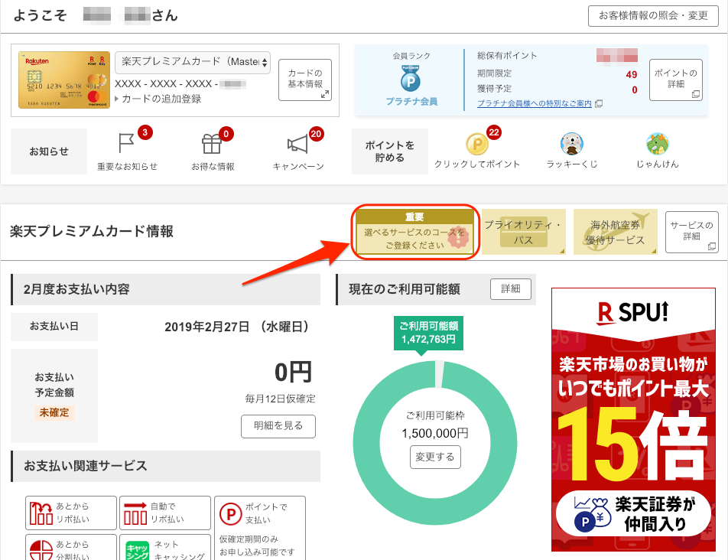Open ポイントの詳細 button
Viewport: 728px width, 560px height.
pos(675,80)
